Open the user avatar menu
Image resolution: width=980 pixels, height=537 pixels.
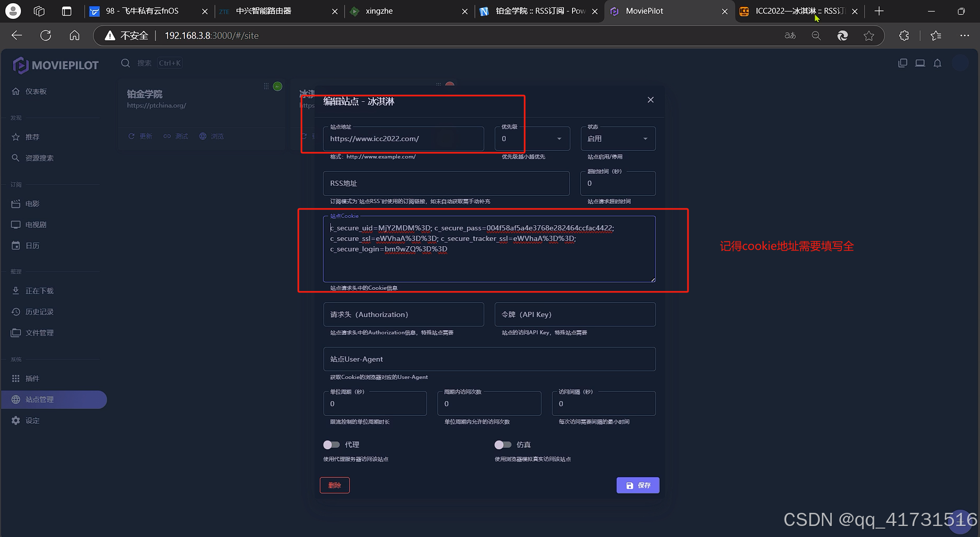960,63
